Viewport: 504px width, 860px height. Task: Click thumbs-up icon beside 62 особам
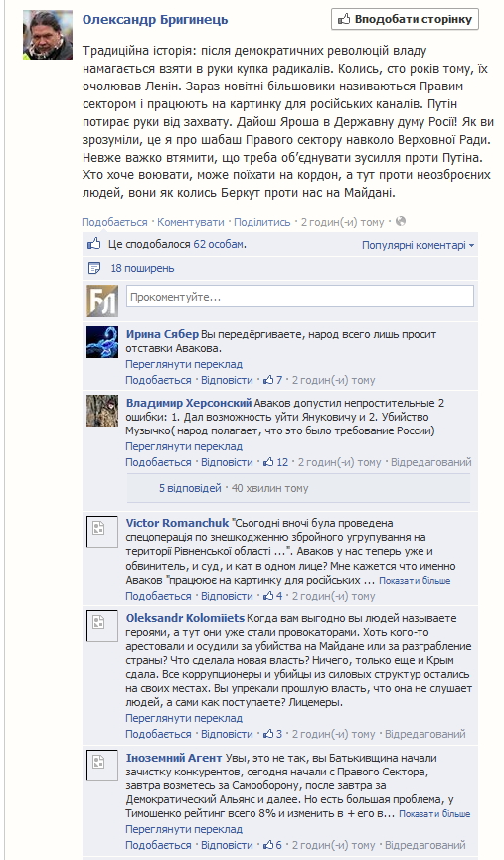point(94,244)
